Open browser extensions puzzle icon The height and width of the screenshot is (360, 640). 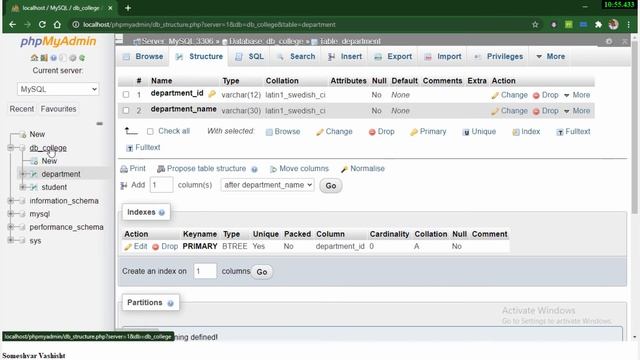point(598,24)
